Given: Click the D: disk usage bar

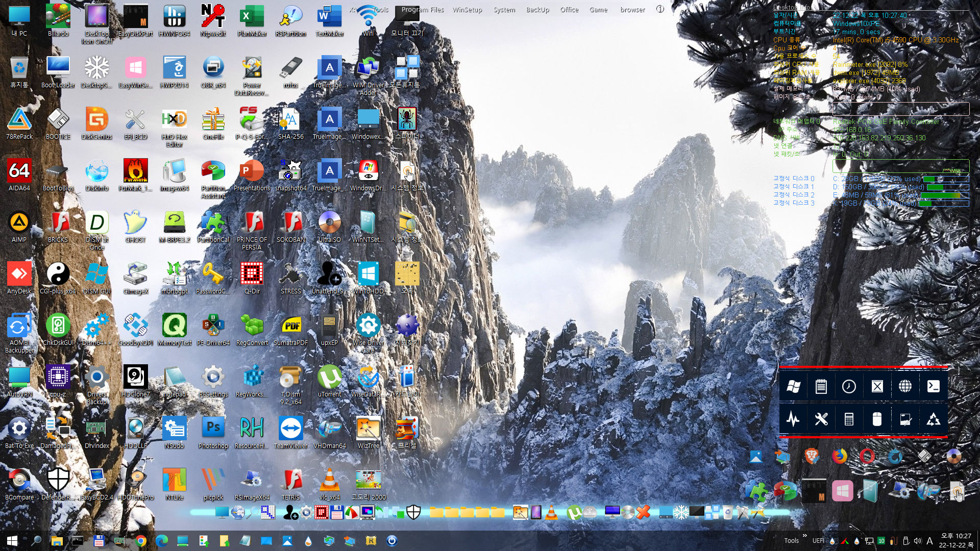Looking at the screenshot, I should tap(948, 187).
